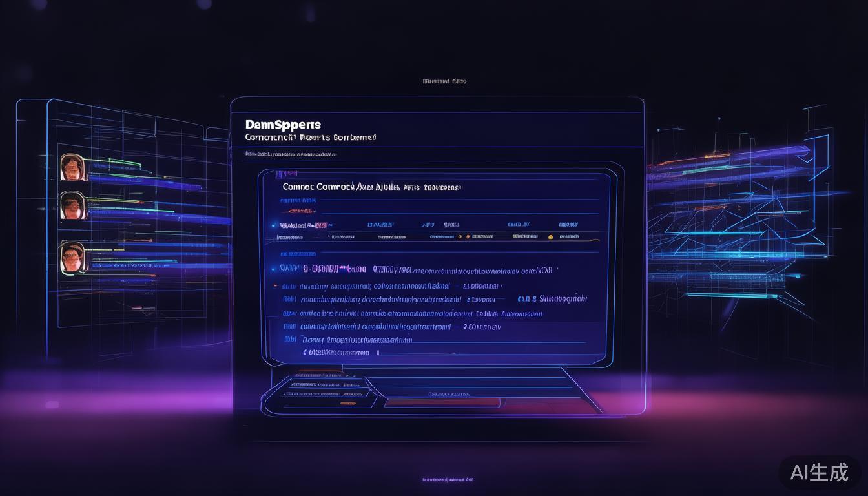Select the blue bullet beside first column header

(274, 225)
